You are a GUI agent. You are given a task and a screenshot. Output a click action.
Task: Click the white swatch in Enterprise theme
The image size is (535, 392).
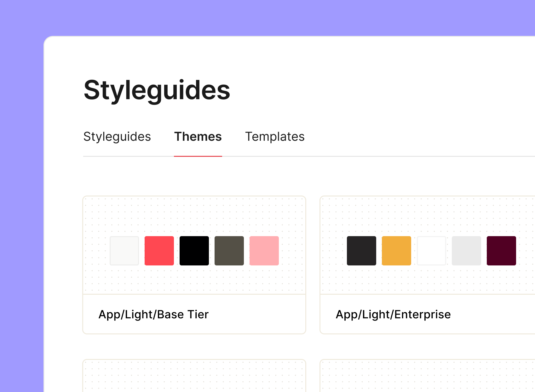[431, 251]
